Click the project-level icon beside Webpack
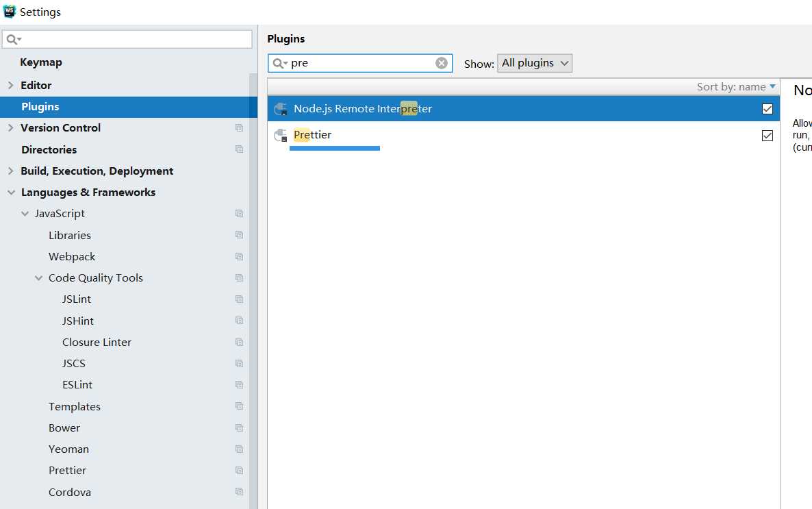Viewport: 812px width, 509px height. pos(239,257)
